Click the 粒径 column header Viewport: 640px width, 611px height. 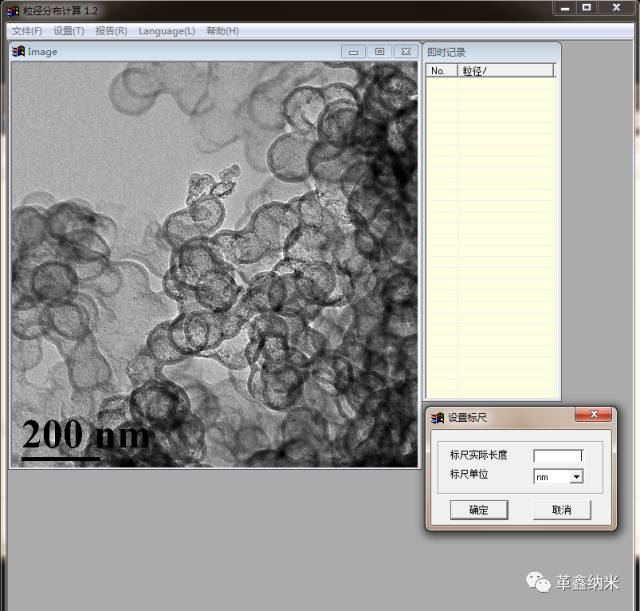point(506,71)
